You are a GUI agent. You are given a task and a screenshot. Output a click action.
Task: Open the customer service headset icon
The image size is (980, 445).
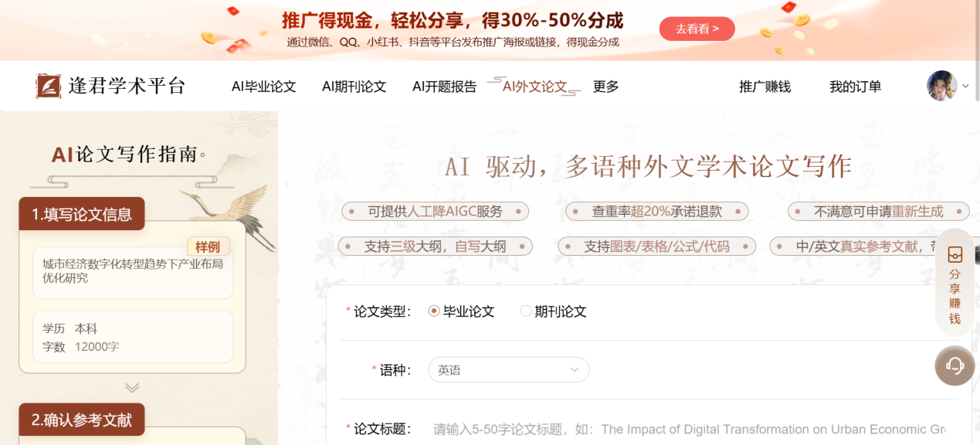click(955, 365)
